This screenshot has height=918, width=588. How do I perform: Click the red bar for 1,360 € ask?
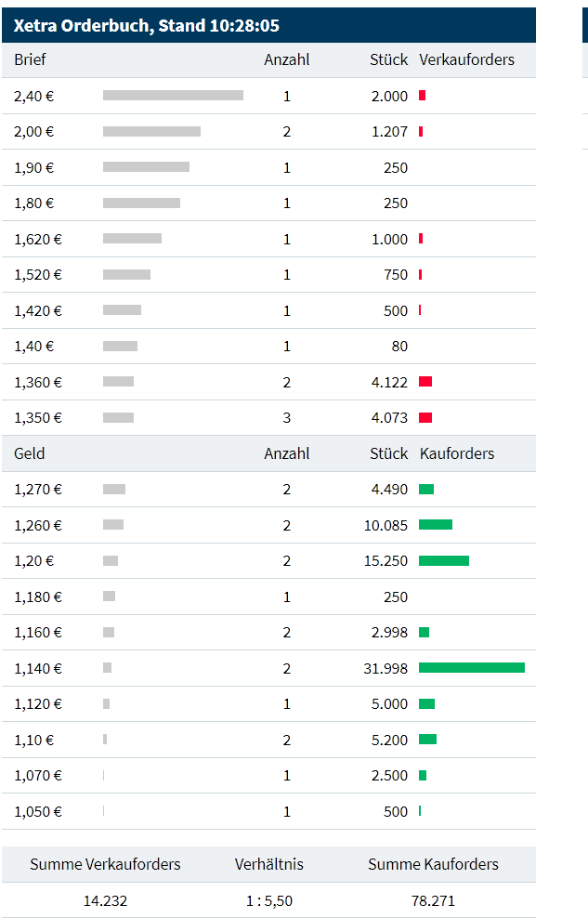425,382
